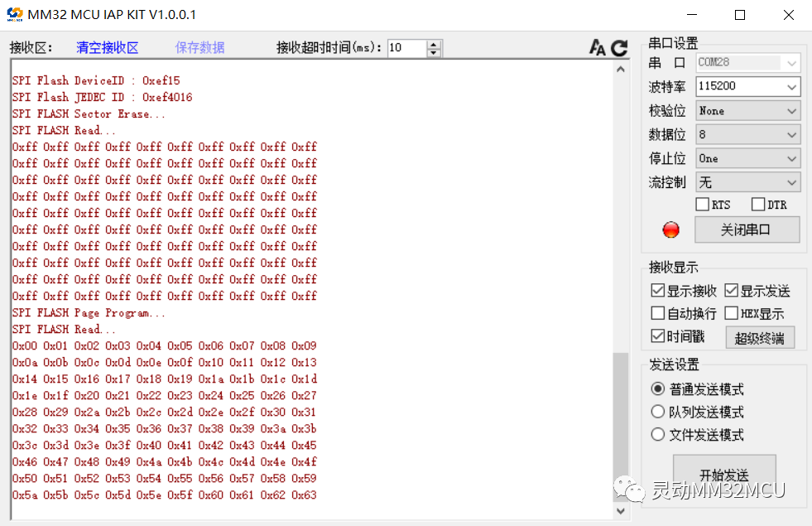Open the baud rate 115200 dropdown
The width and height of the screenshot is (812, 526).
click(747, 86)
